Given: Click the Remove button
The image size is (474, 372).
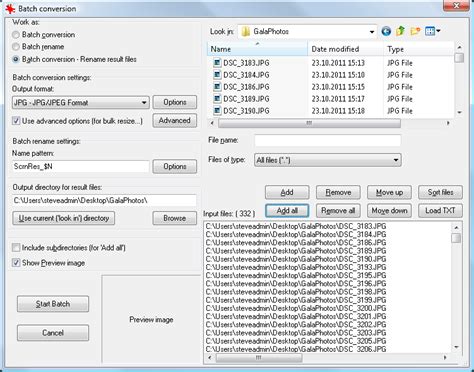Looking at the screenshot, I should click(338, 192).
